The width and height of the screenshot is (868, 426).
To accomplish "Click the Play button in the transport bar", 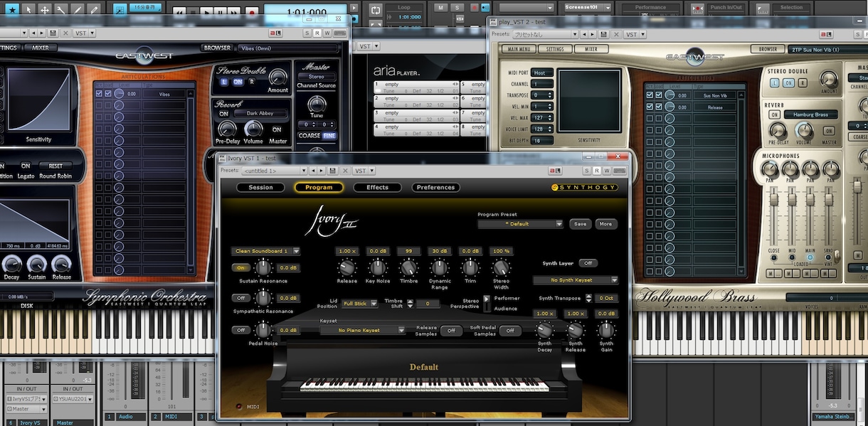I will pos(206,12).
